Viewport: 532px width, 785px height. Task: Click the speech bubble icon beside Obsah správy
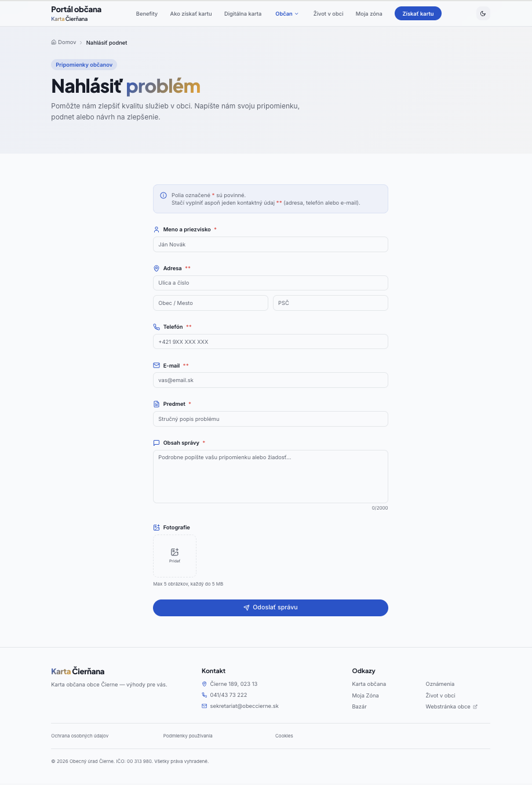pyautogui.click(x=156, y=443)
